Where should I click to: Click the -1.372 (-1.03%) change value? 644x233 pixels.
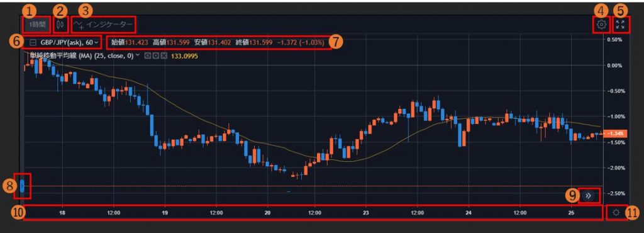pos(301,42)
